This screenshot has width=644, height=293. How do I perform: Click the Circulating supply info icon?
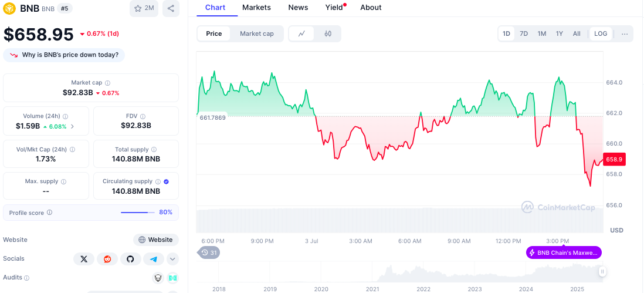click(158, 181)
